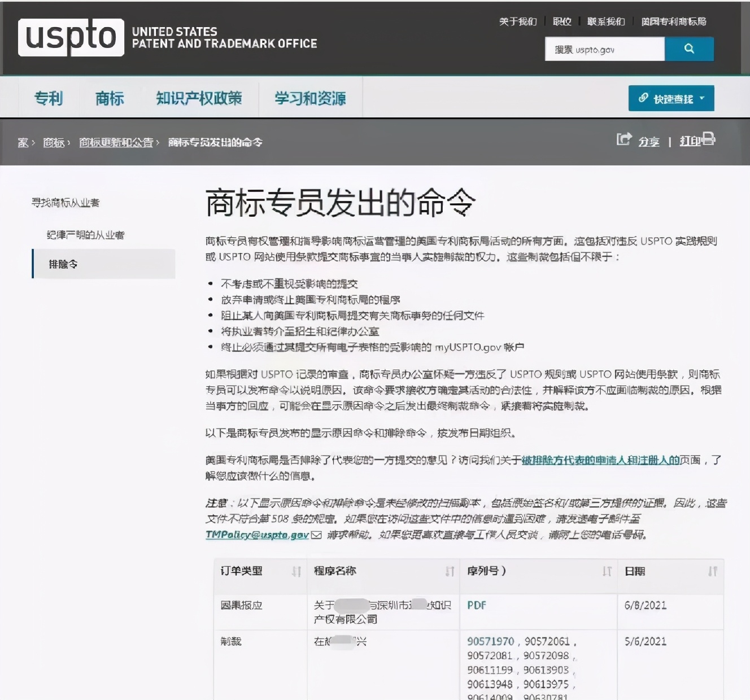Open the 知识产权政策 navigation menu

pyautogui.click(x=199, y=99)
